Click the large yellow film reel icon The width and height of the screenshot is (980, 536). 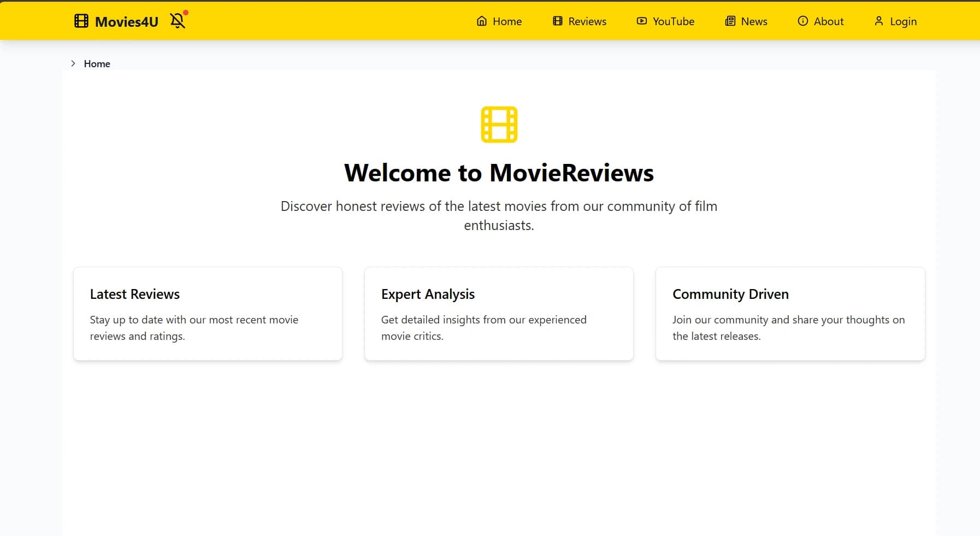tap(498, 124)
